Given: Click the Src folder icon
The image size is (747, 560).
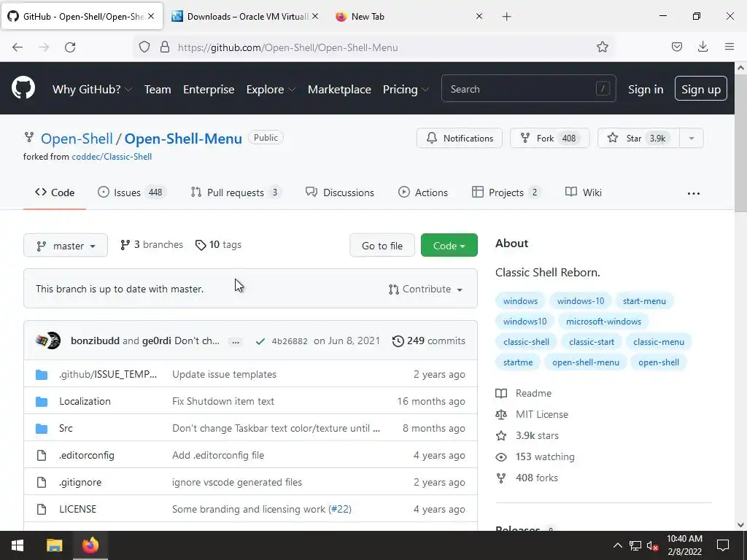Looking at the screenshot, I should pos(42,429).
